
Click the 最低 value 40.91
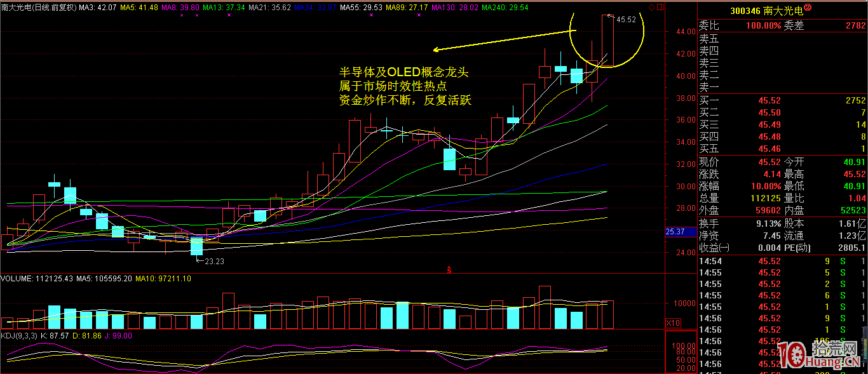(x=854, y=186)
